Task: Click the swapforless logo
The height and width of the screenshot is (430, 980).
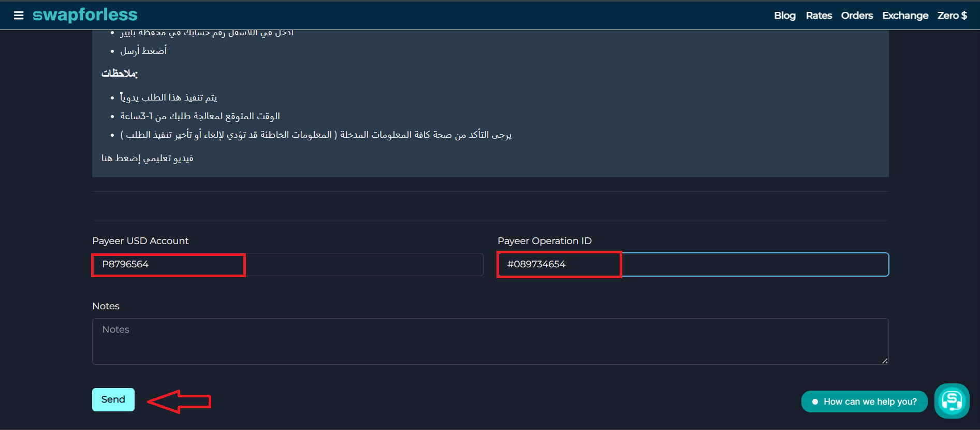Action: click(x=85, y=15)
